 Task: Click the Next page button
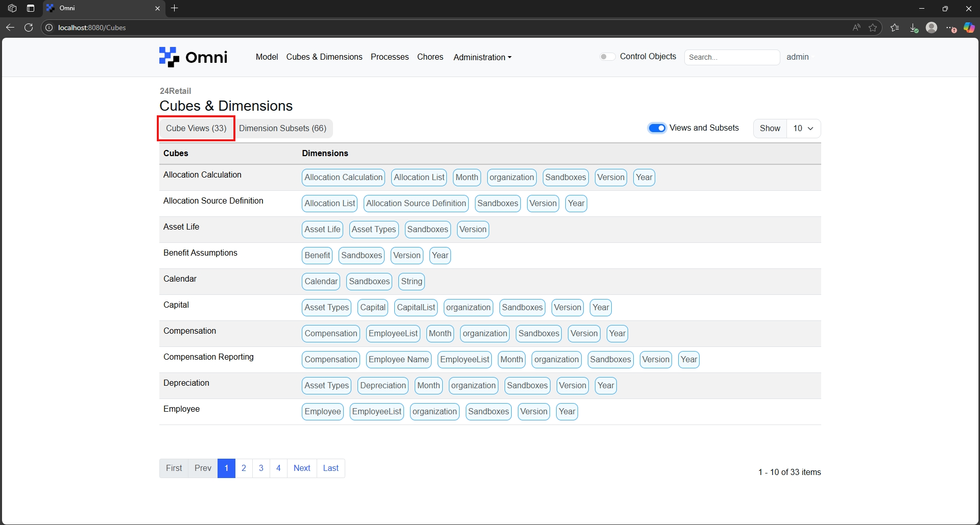pyautogui.click(x=302, y=468)
